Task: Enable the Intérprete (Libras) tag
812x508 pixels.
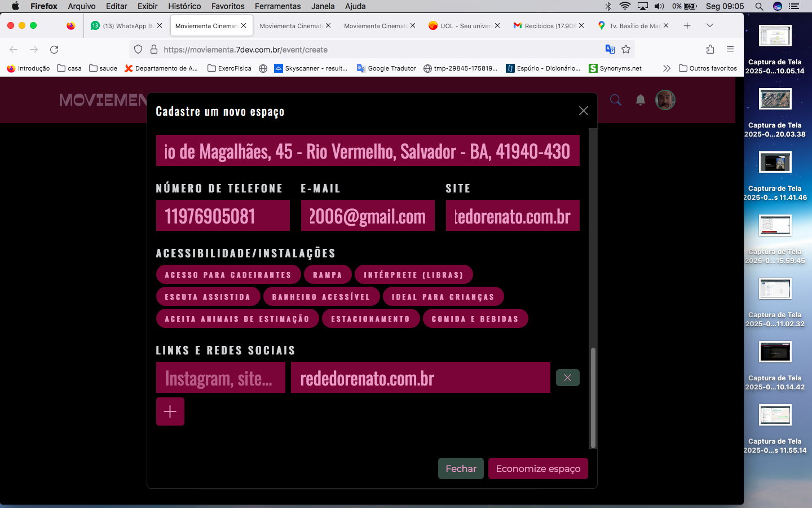Action: pos(413,275)
